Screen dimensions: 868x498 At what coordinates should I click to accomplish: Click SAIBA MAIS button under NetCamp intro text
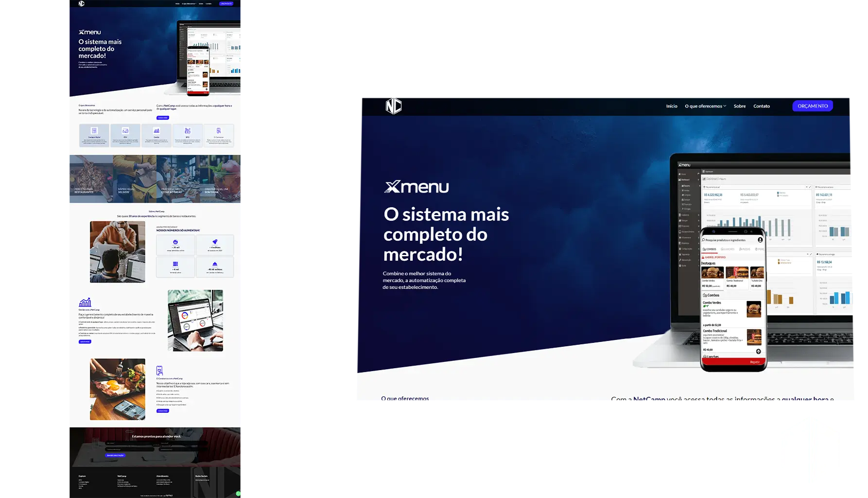pos(163,118)
